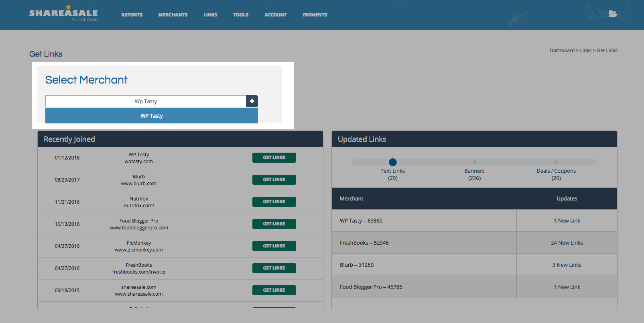Click the Get Links page title
644x323 pixels.
(46, 54)
